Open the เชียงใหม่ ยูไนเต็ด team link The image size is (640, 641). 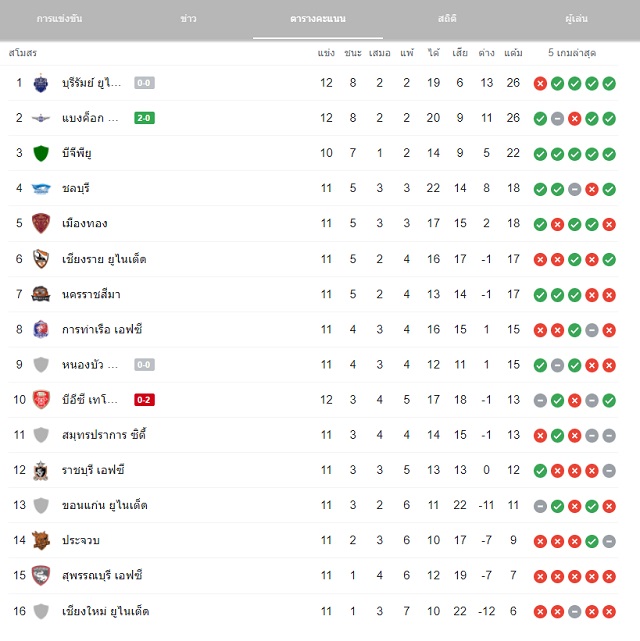[x=105, y=612]
